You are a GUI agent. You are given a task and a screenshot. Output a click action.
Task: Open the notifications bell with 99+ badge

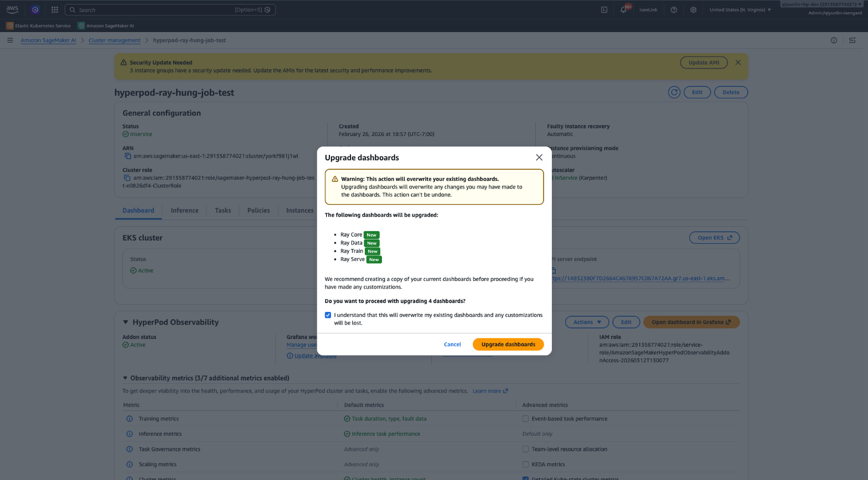[624, 9]
